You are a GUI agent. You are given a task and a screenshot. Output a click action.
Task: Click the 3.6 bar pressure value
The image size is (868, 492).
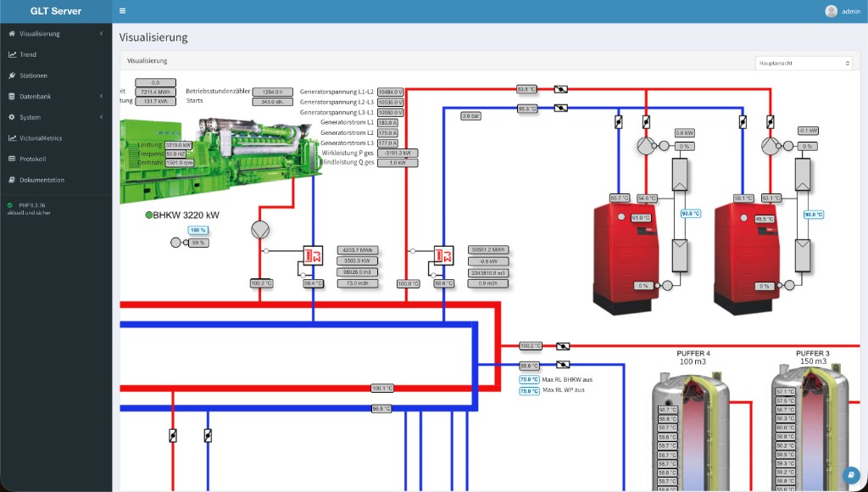(471, 116)
